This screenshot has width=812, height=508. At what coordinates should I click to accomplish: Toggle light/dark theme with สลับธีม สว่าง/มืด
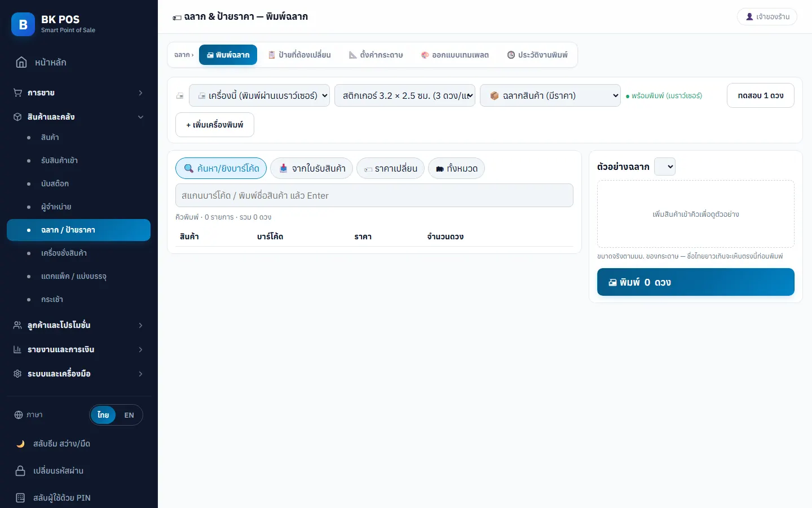coord(79,444)
